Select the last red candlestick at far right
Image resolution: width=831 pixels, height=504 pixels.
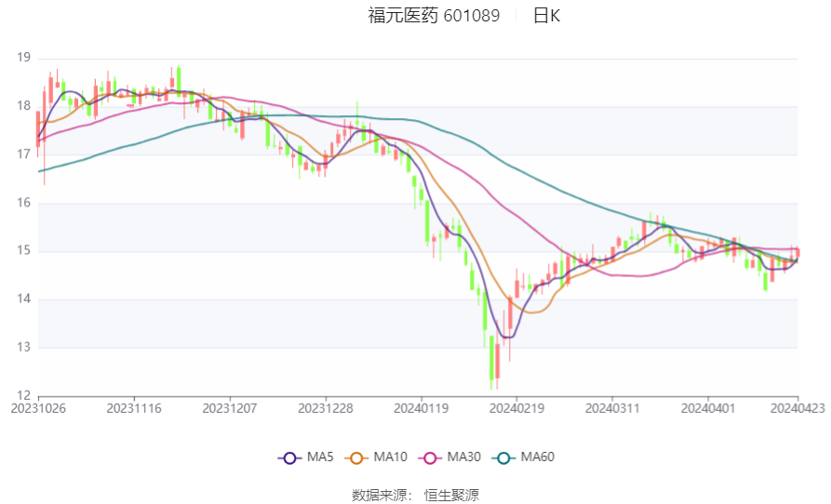coord(797,253)
